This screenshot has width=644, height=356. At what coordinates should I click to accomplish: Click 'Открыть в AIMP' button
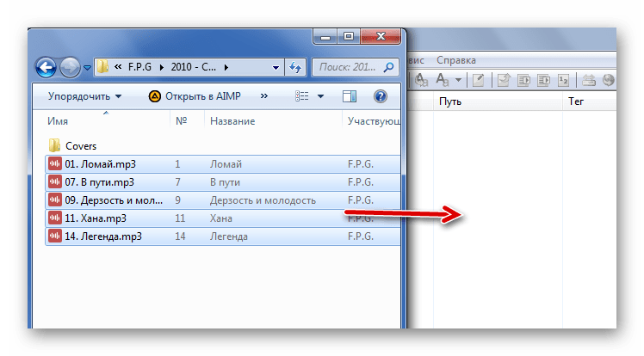[x=196, y=96]
